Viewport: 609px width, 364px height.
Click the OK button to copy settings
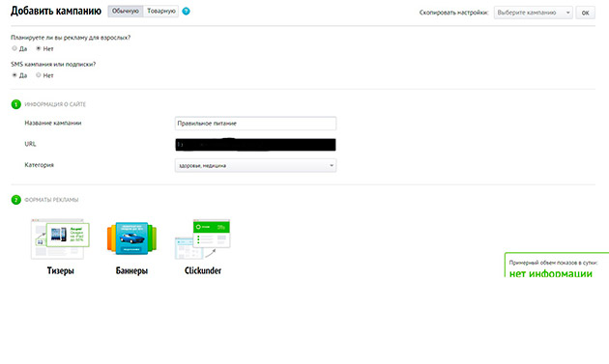[x=585, y=13]
